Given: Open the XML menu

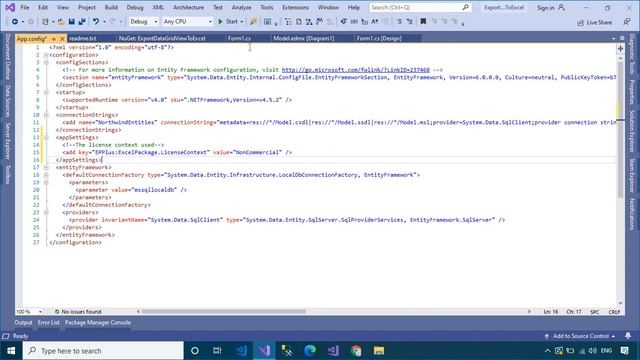Looking at the screenshot, I should point(158,7).
